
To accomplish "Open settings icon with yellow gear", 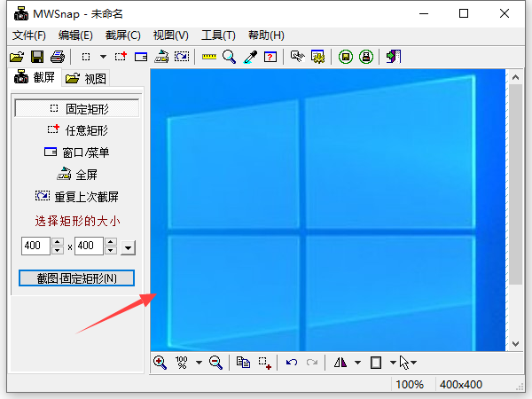I will click(x=318, y=57).
